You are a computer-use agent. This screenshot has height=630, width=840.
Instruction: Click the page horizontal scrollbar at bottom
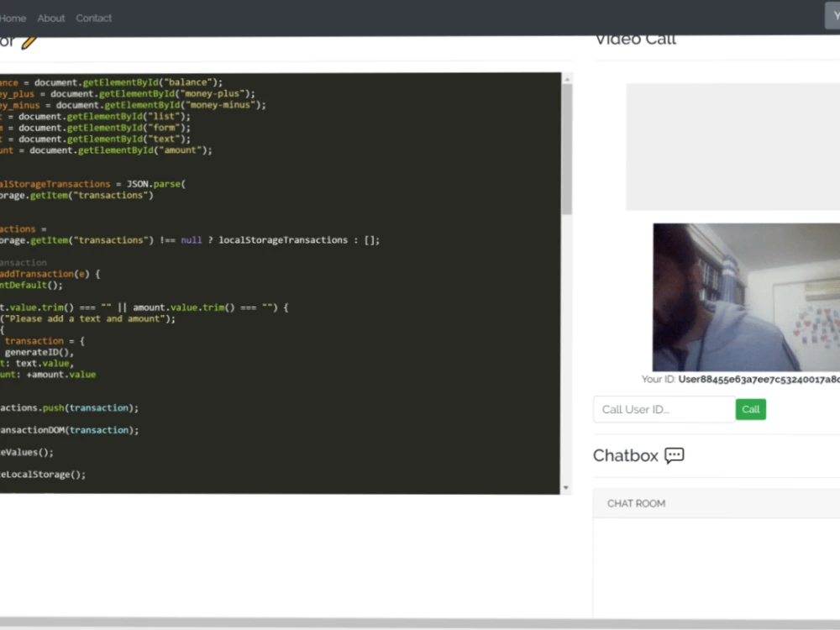420,623
